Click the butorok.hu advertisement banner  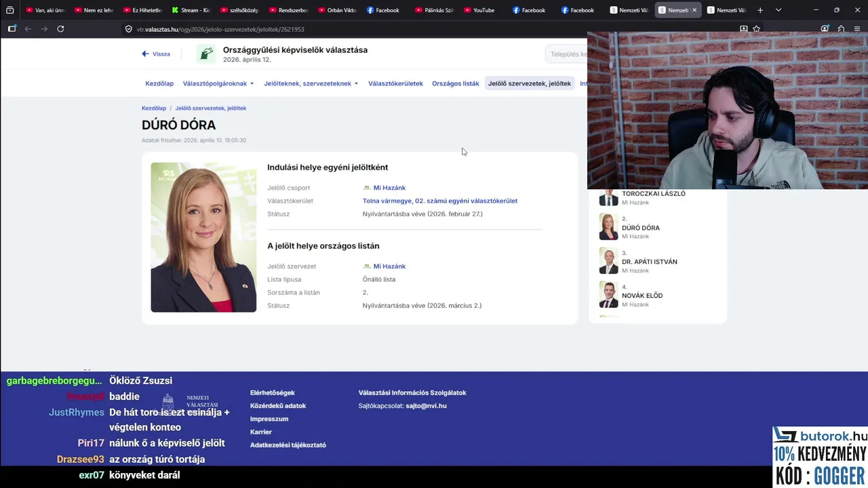point(820,457)
